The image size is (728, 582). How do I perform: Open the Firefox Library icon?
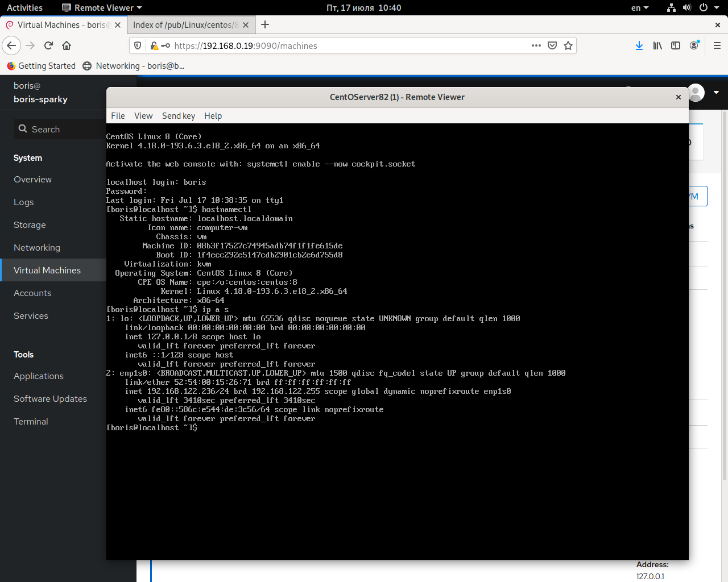657,45
